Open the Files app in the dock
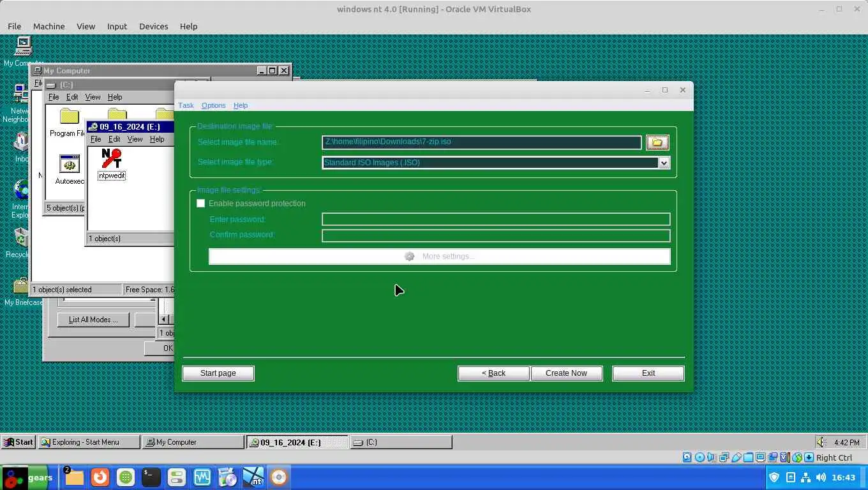This screenshot has width=868, height=490. click(74, 477)
